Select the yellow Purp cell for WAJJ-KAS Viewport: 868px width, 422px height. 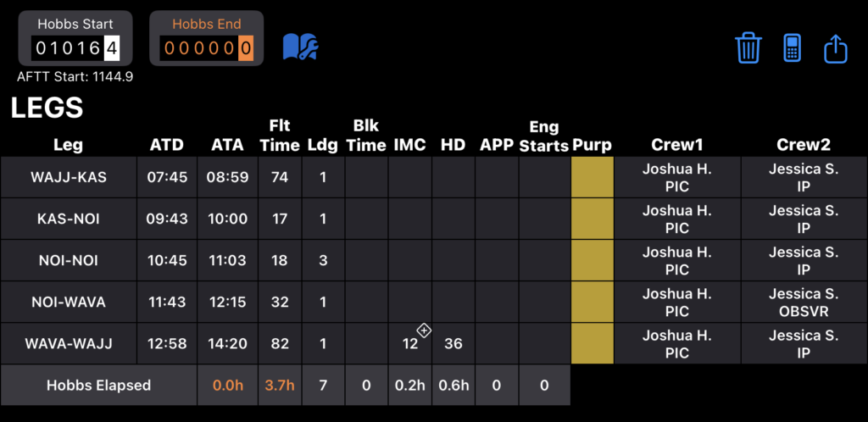(x=593, y=177)
